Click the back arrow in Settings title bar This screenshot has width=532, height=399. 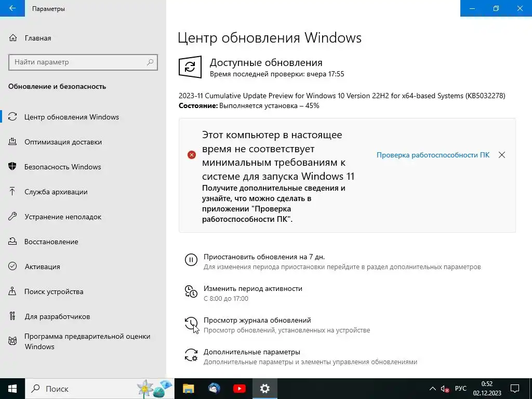tap(12, 8)
